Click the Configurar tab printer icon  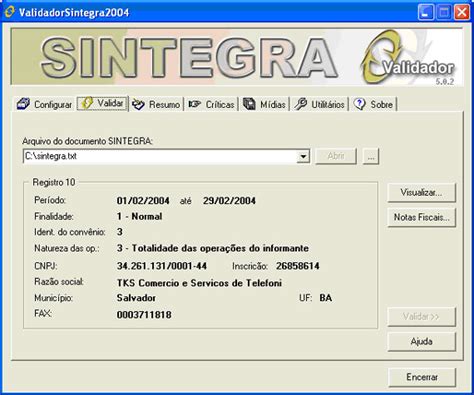click(23, 104)
